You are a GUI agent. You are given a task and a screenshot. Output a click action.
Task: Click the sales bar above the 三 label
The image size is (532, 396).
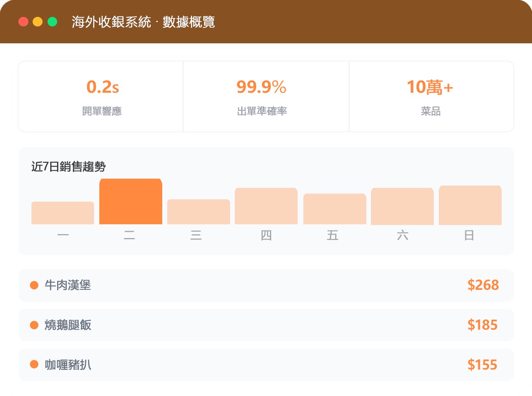(x=199, y=212)
